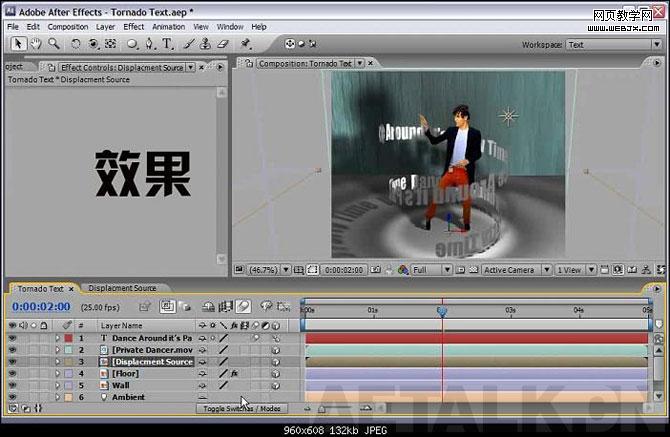
Task: Toggle Draft 3D in timeline
Action: pyautogui.click(x=185, y=306)
